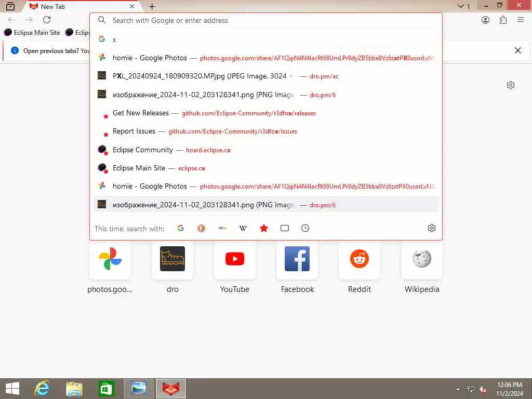
Task: Dismiss the Open previous tabs notification
Action: coord(518,50)
